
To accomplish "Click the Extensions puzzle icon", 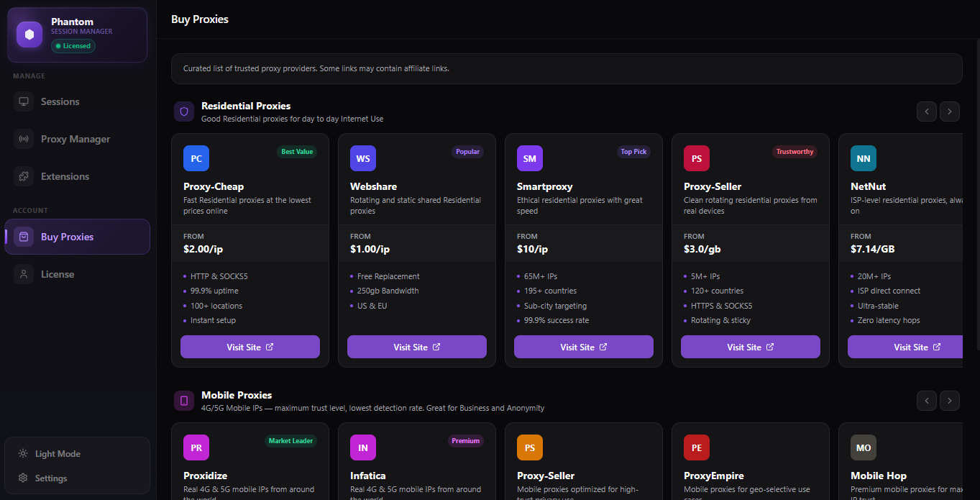I will [24, 176].
